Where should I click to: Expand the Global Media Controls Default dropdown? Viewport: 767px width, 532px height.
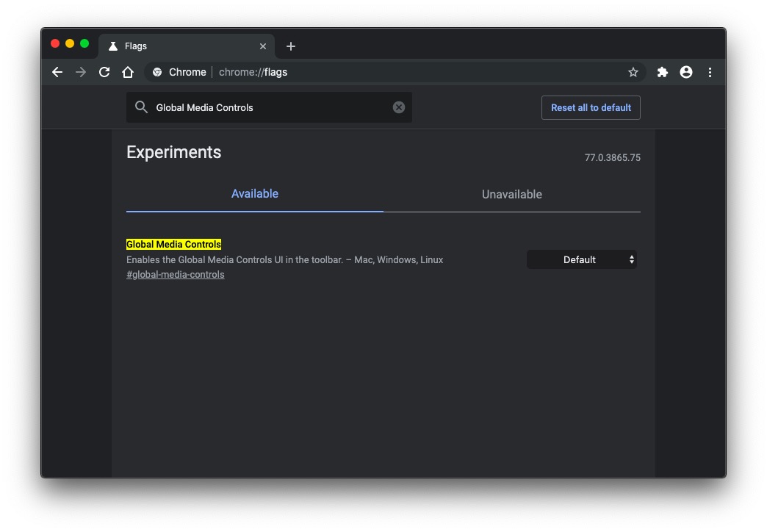[x=581, y=259]
